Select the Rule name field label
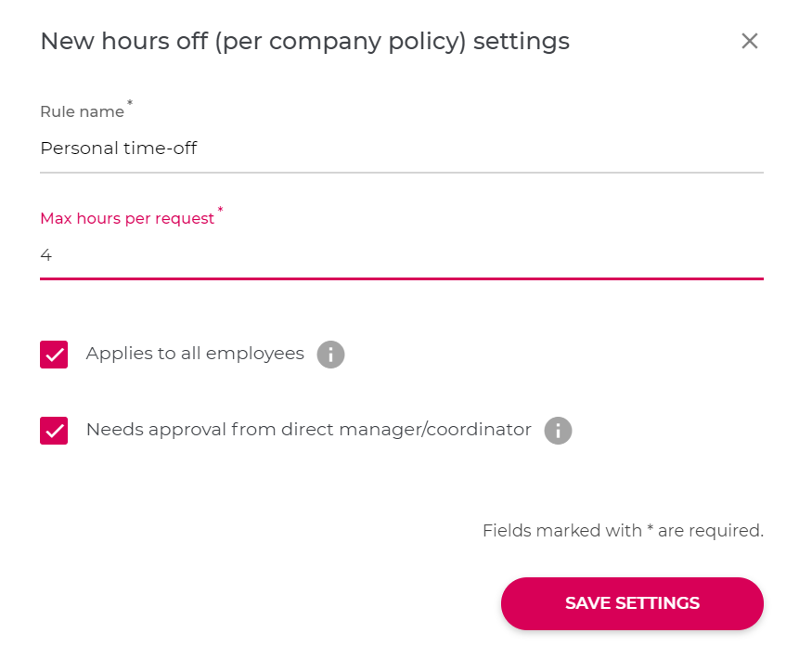 pyautogui.click(x=83, y=111)
